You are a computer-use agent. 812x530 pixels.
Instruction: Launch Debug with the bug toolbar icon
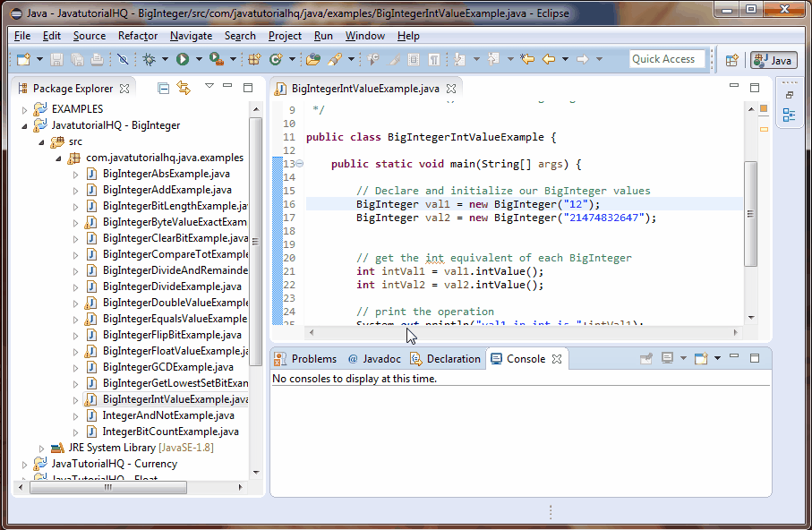pos(150,59)
